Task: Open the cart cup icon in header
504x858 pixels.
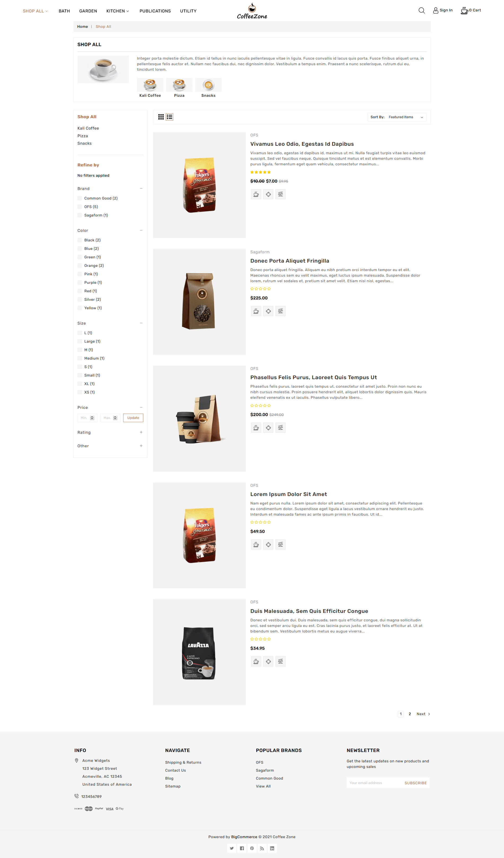Action: click(x=464, y=11)
